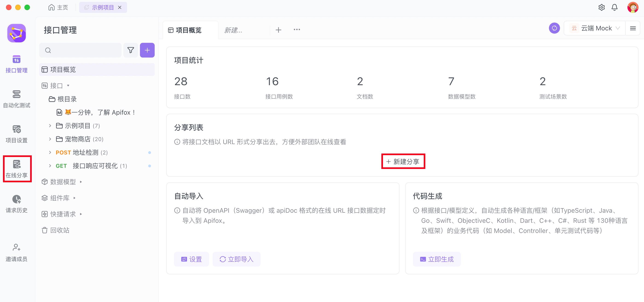Click the filter funnel icon
Viewport: 644px width, 302px height.
click(131, 50)
